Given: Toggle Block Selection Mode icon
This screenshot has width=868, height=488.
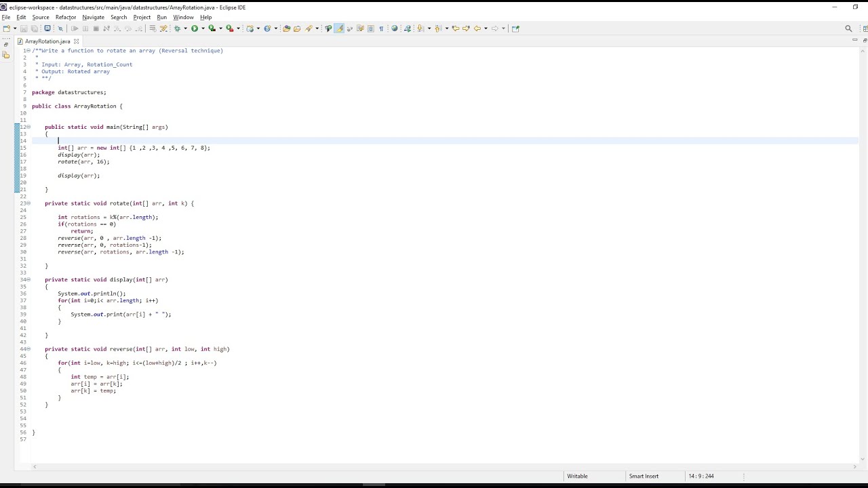Looking at the screenshot, I should coord(371,28).
